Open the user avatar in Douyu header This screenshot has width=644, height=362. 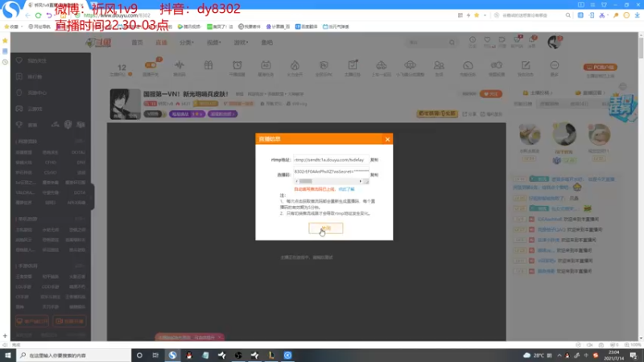[x=554, y=43]
